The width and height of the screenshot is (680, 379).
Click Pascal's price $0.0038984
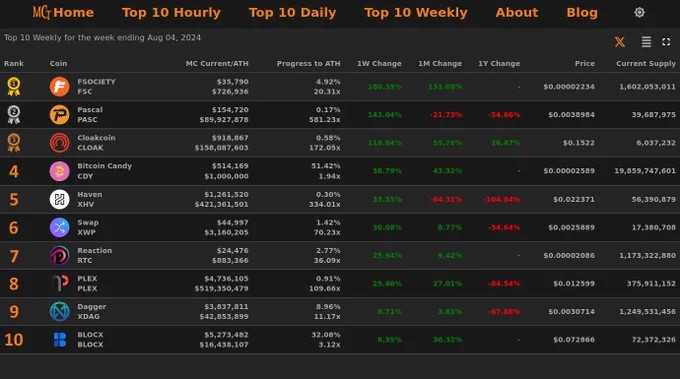point(571,114)
